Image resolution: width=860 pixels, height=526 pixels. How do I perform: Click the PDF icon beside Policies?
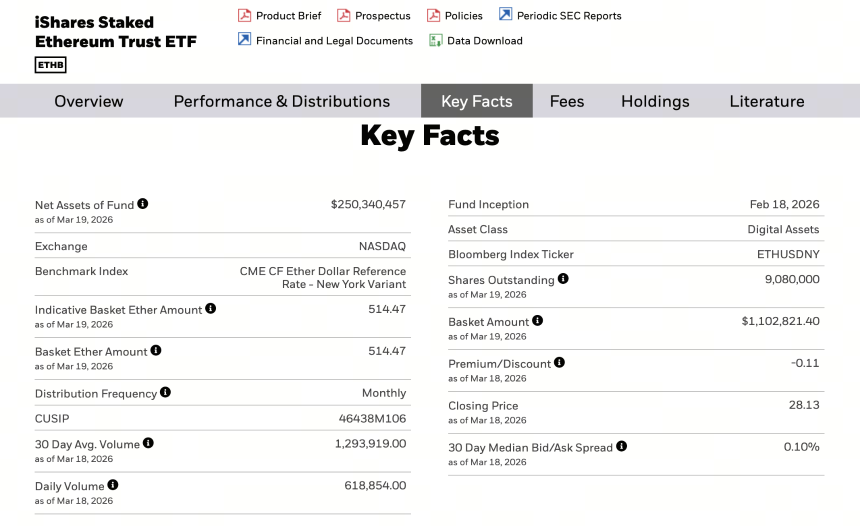pos(433,15)
